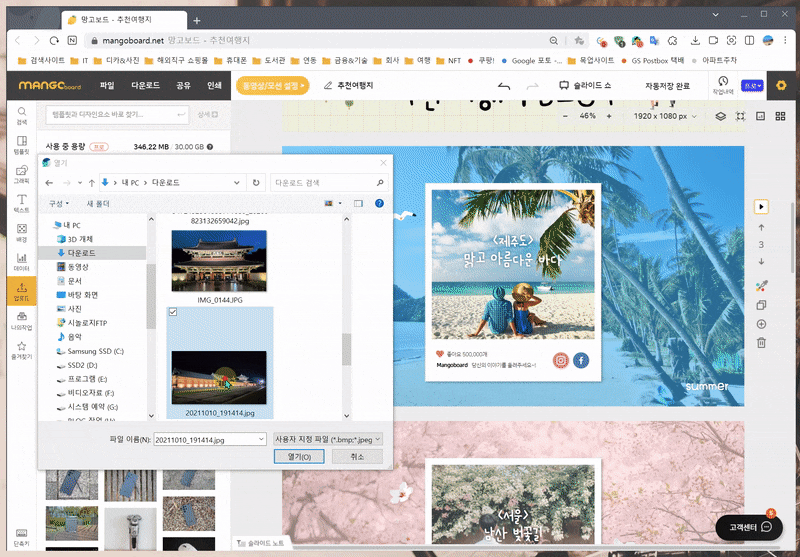Zoom out canvas with the minus button
The width and height of the screenshot is (800, 557).
pos(565,116)
